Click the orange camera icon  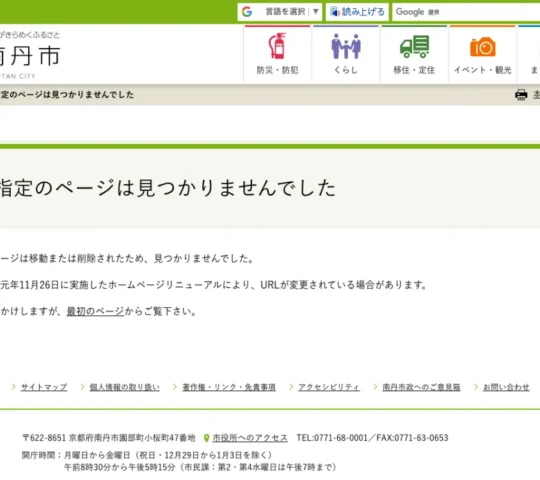point(483,47)
